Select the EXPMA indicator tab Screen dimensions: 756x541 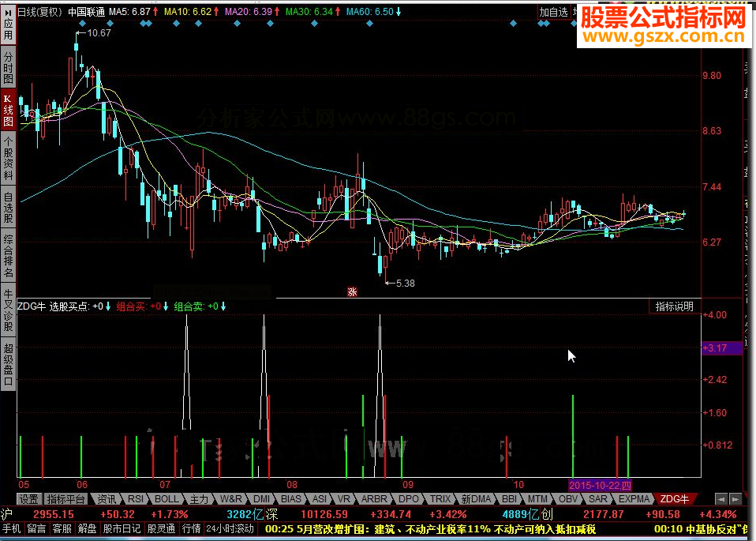(x=634, y=499)
